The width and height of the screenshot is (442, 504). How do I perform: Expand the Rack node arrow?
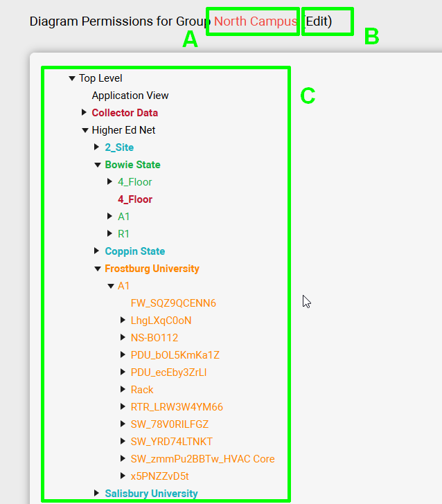(x=123, y=390)
